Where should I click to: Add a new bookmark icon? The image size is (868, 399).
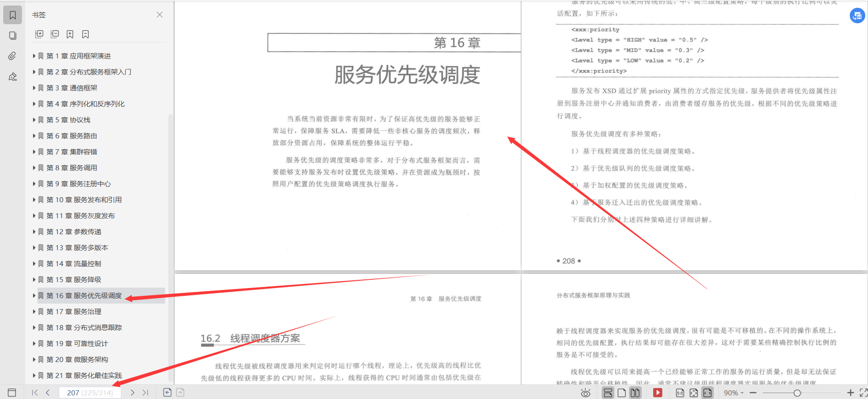pyautogui.click(x=70, y=34)
